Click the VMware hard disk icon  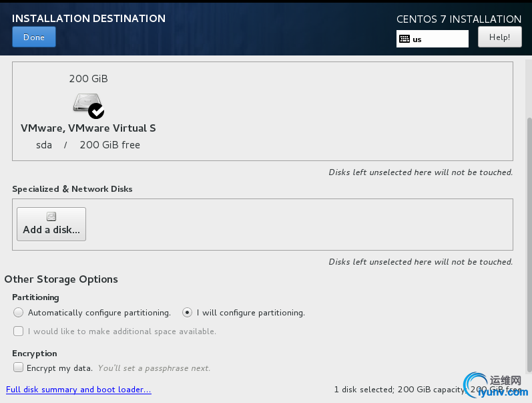(x=84, y=102)
